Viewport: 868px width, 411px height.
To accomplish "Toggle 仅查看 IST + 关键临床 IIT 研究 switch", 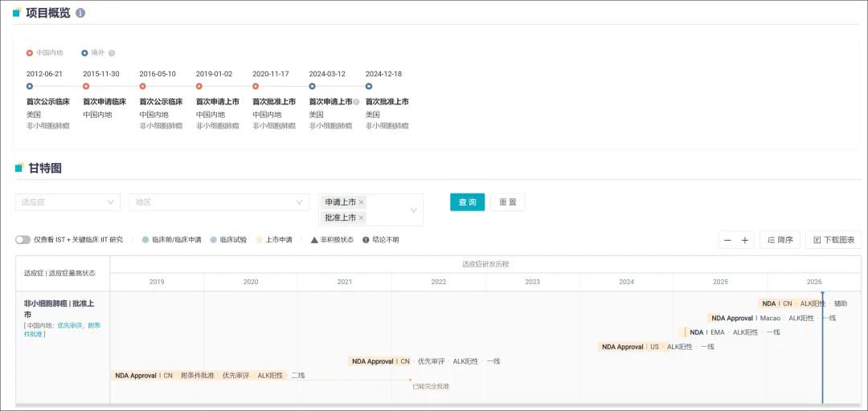I will tap(23, 240).
